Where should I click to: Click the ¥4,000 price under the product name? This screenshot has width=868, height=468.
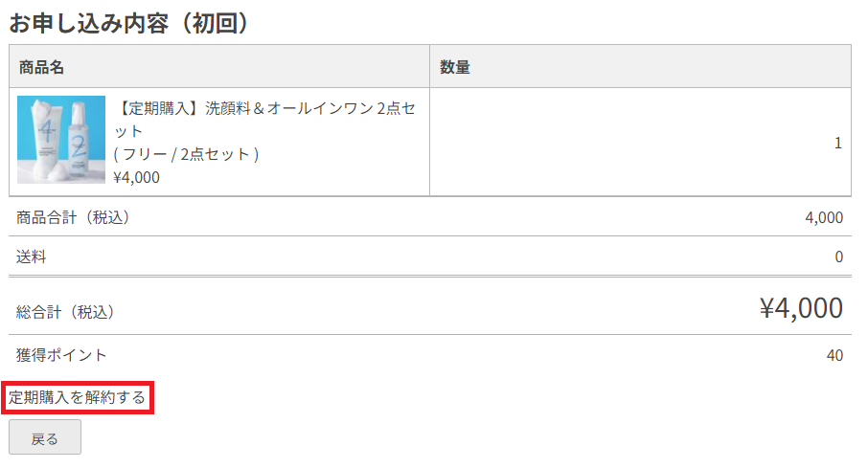(x=136, y=176)
